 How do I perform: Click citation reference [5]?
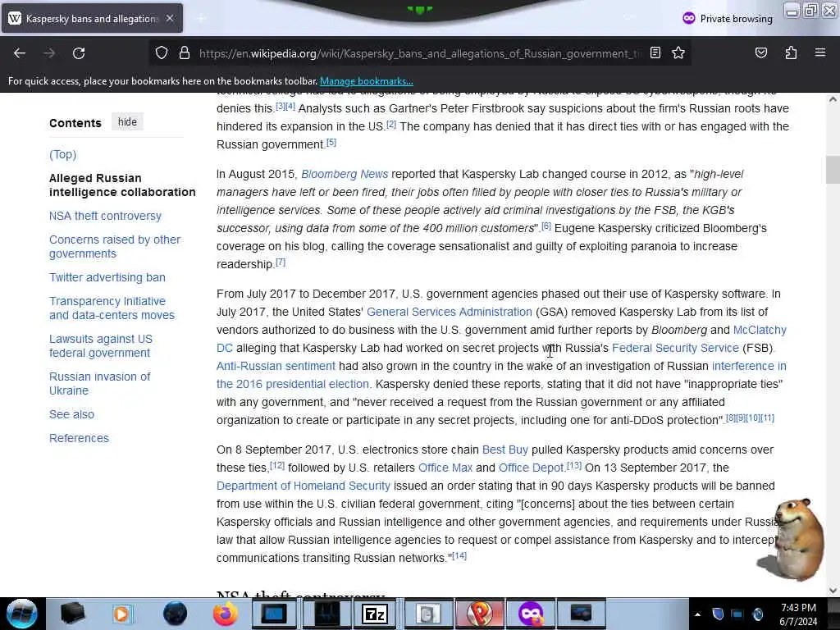tap(331, 143)
